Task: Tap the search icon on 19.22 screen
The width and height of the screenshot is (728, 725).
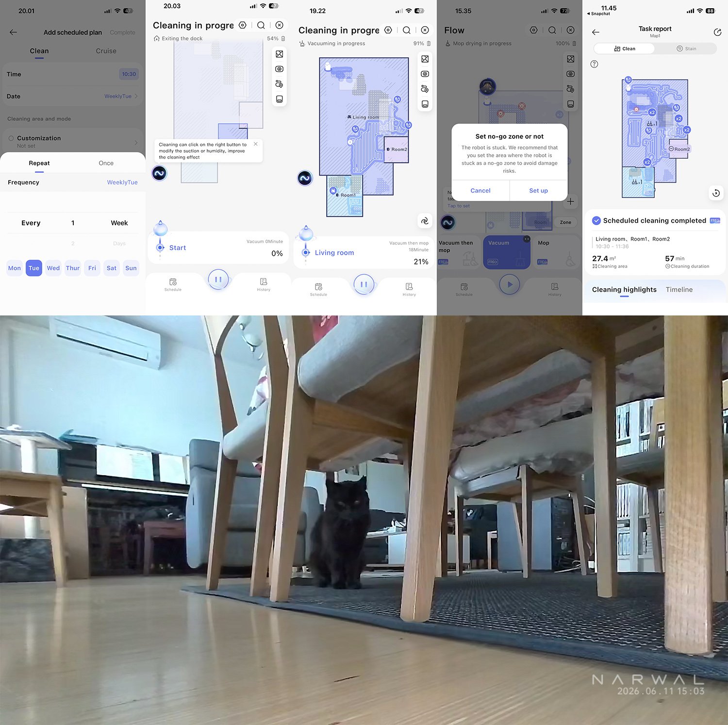Action: pos(407,30)
